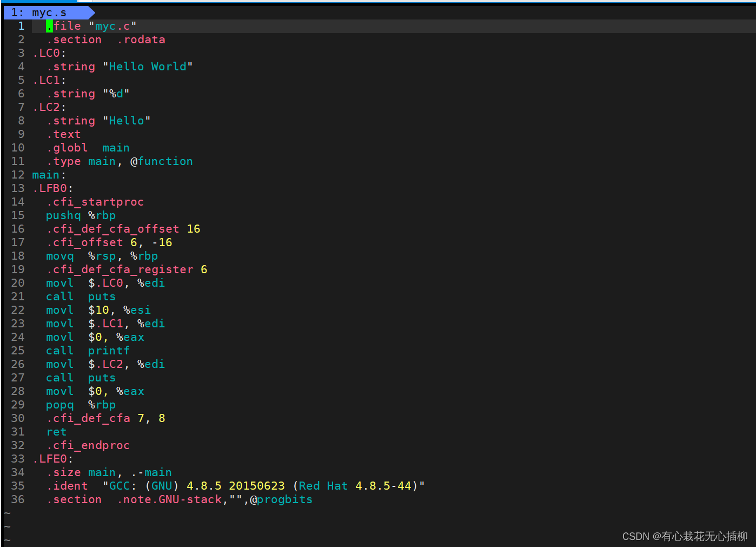
Task: Click the .string "Hello" line
Action: tap(98, 121)
